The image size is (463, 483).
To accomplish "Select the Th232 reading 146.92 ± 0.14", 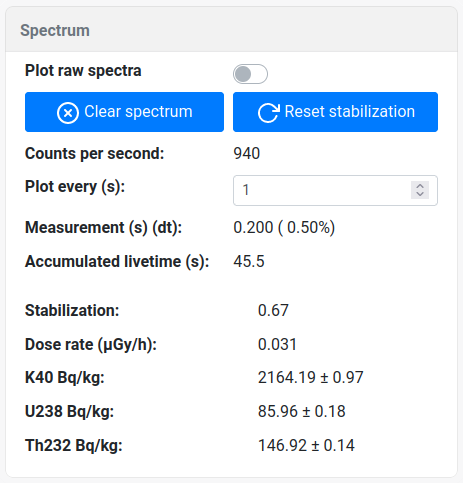I will (x=306, y=445).
